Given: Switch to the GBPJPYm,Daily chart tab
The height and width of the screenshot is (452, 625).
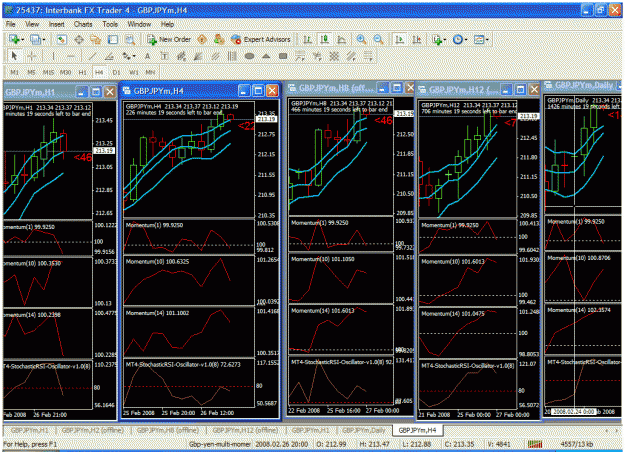Looking at the screenshot, I should point(364,430).
